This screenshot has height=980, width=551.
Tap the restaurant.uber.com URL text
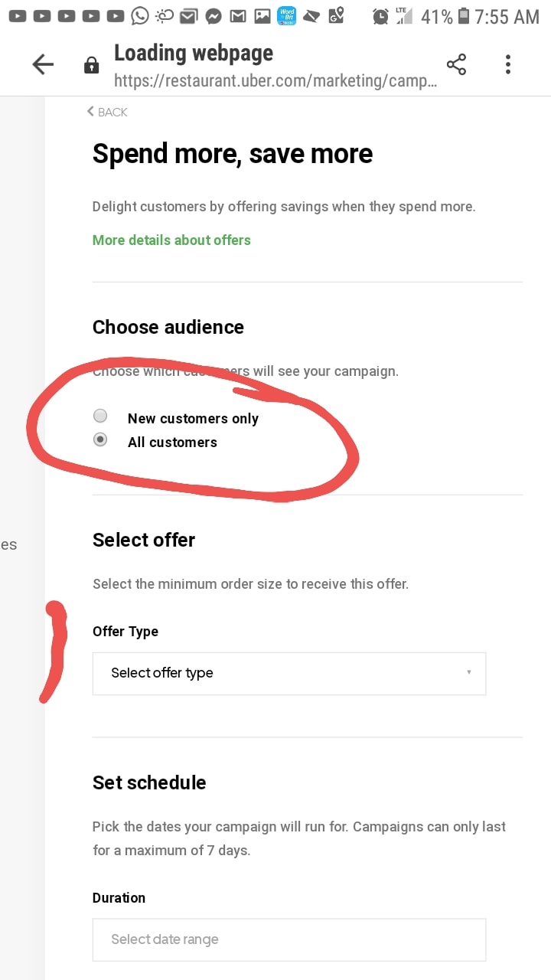[275, 80]
